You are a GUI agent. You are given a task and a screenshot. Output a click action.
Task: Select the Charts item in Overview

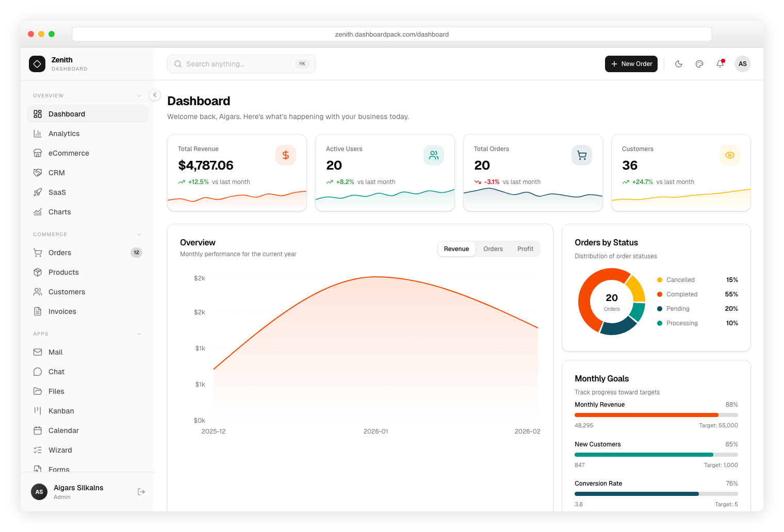(x=59, y=212)
